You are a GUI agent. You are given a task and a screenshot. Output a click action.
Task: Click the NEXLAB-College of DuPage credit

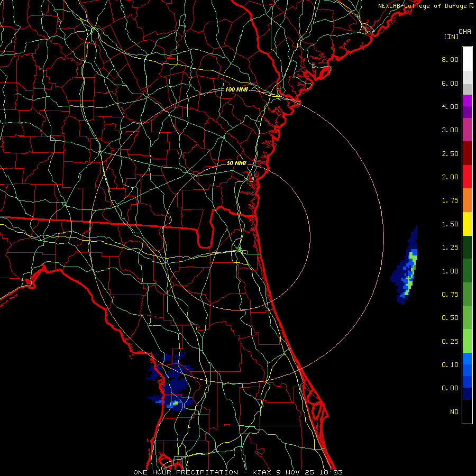(x=426, y=6)
